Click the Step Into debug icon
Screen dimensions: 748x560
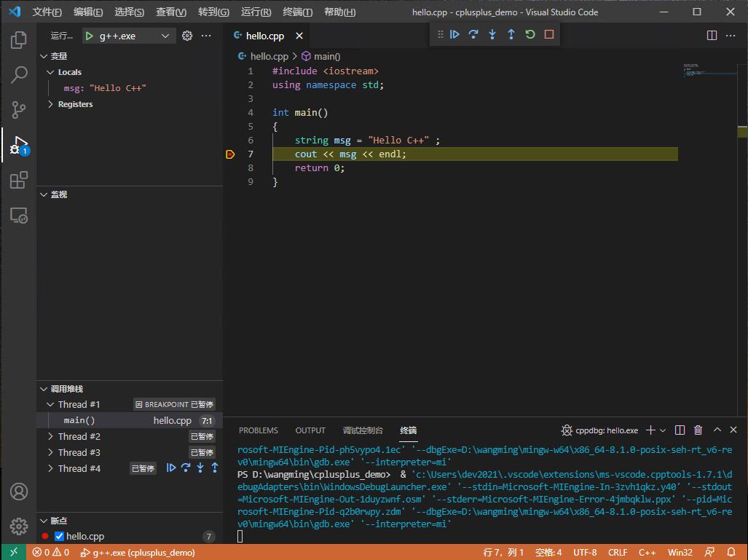coord(492,34)
